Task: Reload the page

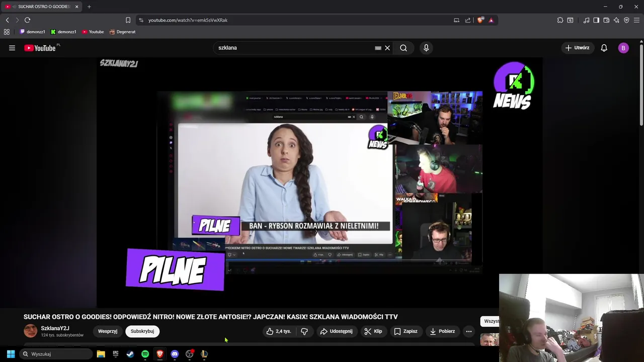Action: (x=27, y=20)
